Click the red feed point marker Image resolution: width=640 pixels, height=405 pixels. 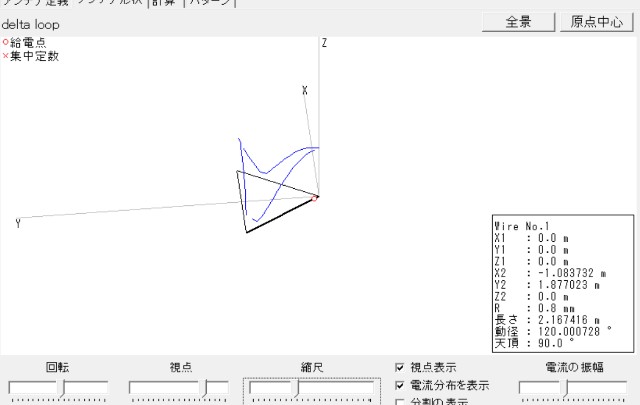click(314, 199)
